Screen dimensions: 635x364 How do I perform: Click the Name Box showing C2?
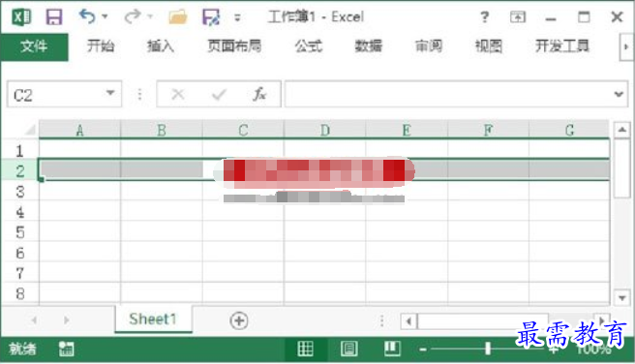point(56,94)
